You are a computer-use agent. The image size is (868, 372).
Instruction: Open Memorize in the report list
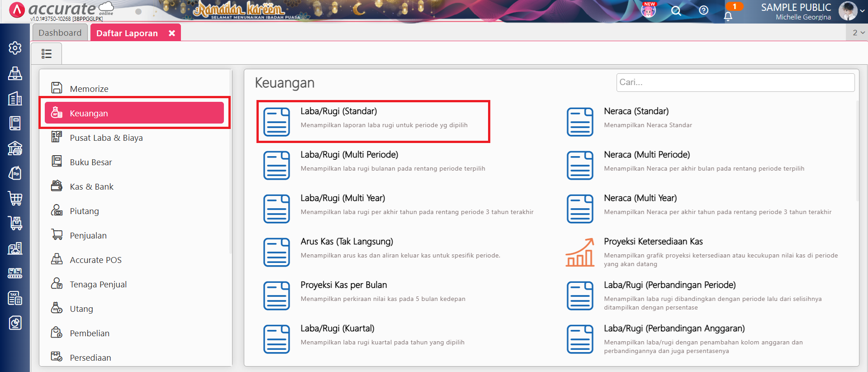[89, 89]
